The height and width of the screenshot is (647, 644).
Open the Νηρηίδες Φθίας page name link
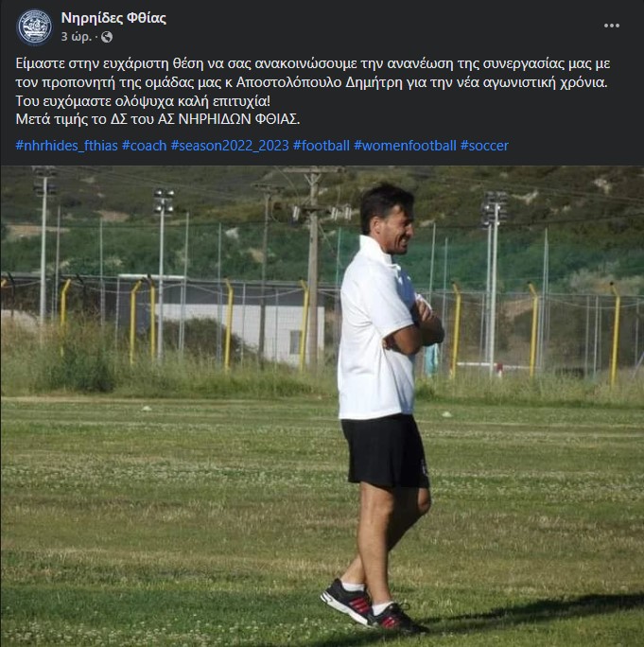pos(113,18)
